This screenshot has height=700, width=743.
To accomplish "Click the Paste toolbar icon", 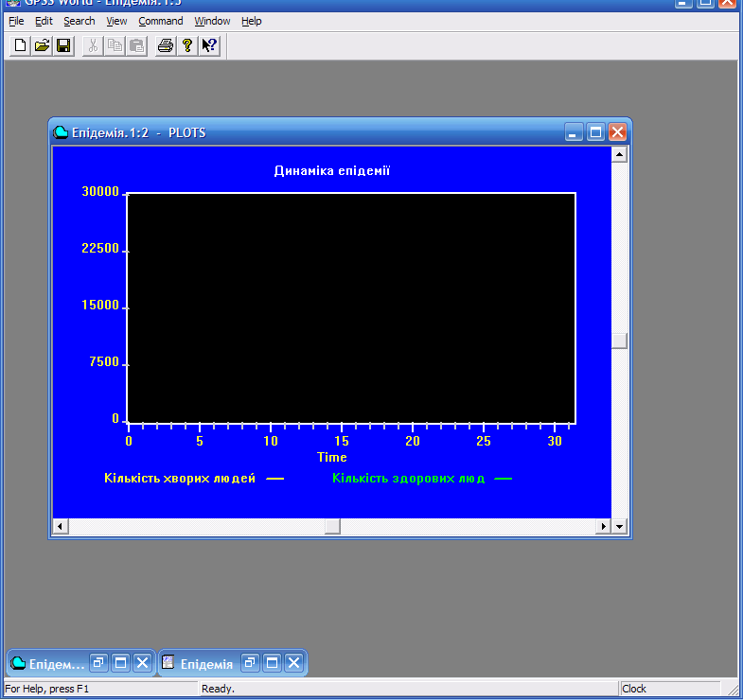I will point(136,45).
